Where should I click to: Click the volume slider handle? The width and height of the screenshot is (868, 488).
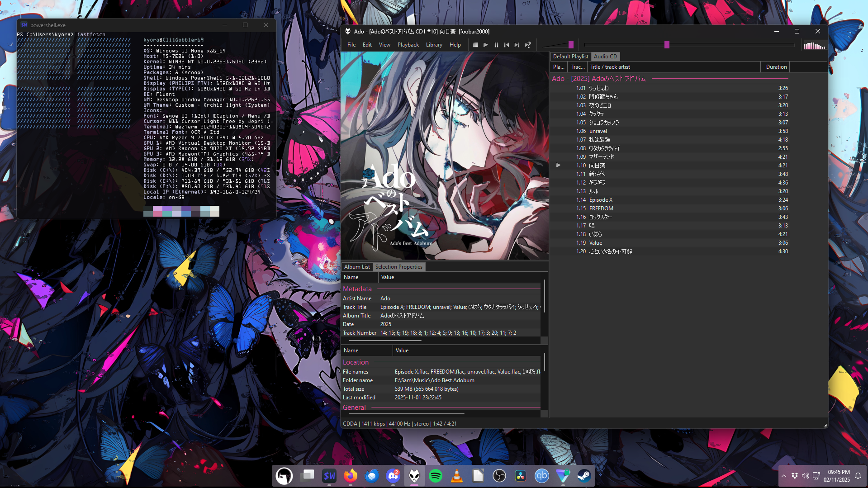(571, 44)
